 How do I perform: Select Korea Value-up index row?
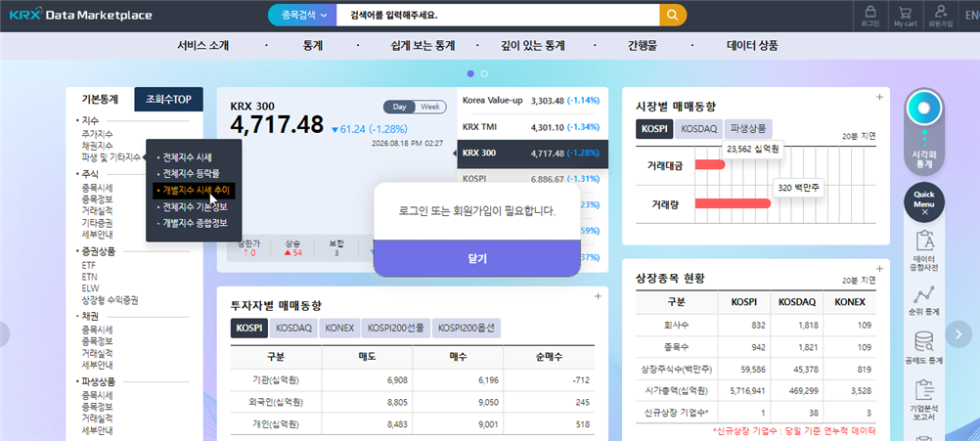click(x=532, y=100)
